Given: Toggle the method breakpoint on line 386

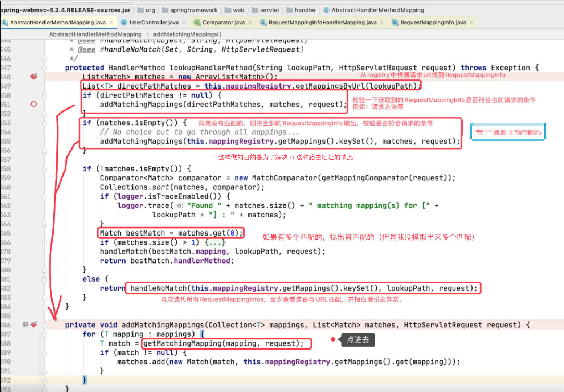Looking at the screenshot, I should point(34,324).
